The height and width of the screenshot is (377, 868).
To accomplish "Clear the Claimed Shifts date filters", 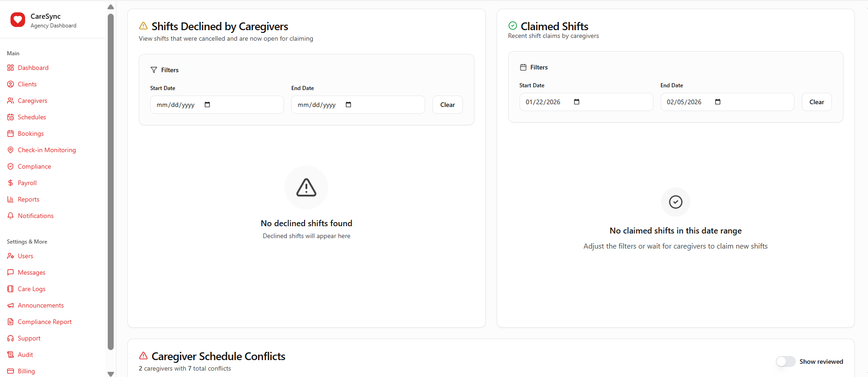I will [816, 102].
